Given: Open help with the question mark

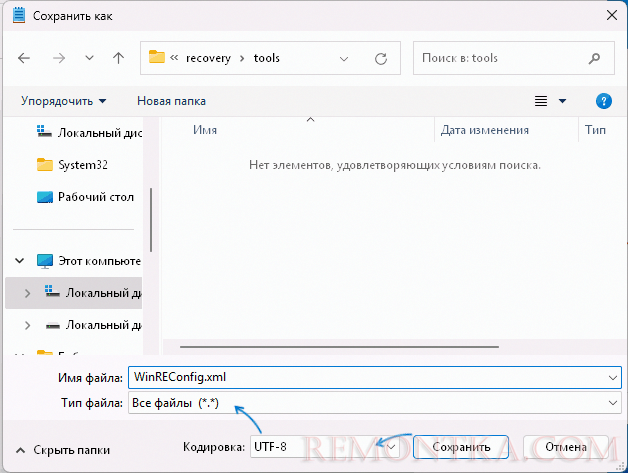Looking at the screenshot, I should [604, 101].
